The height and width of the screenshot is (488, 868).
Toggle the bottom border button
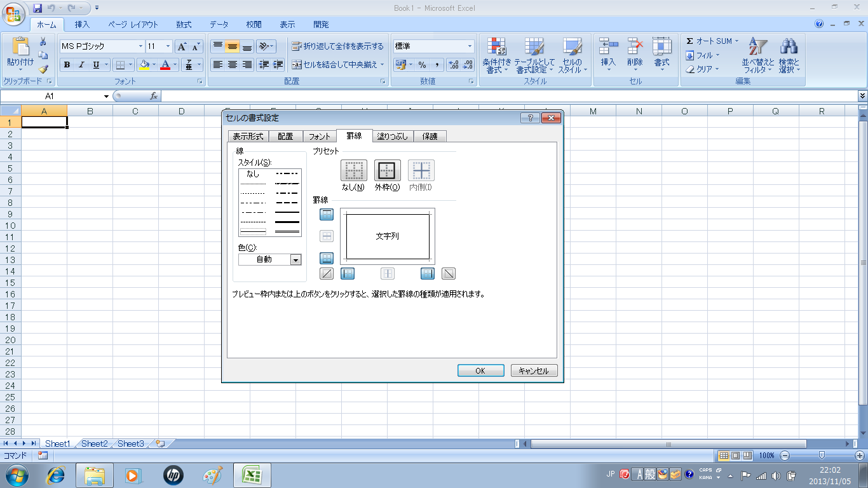[327, 259]
